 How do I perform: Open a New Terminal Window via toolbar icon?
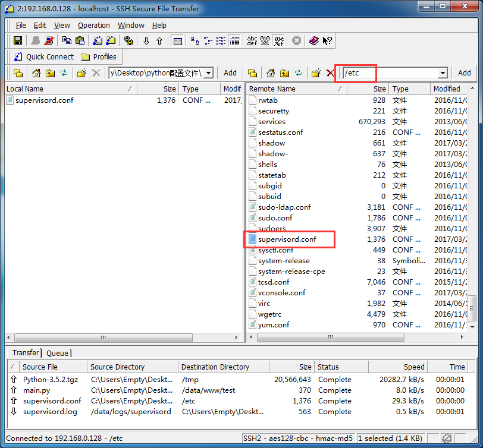point(98,40)
